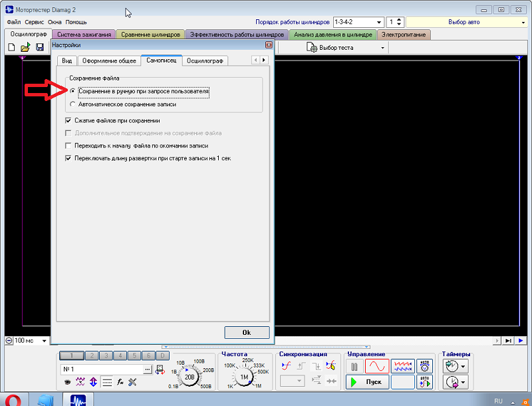The height and width of the screenshot is (406, 532).
Task: Toggle channel visibility eye icon
Action: [68, 382]
